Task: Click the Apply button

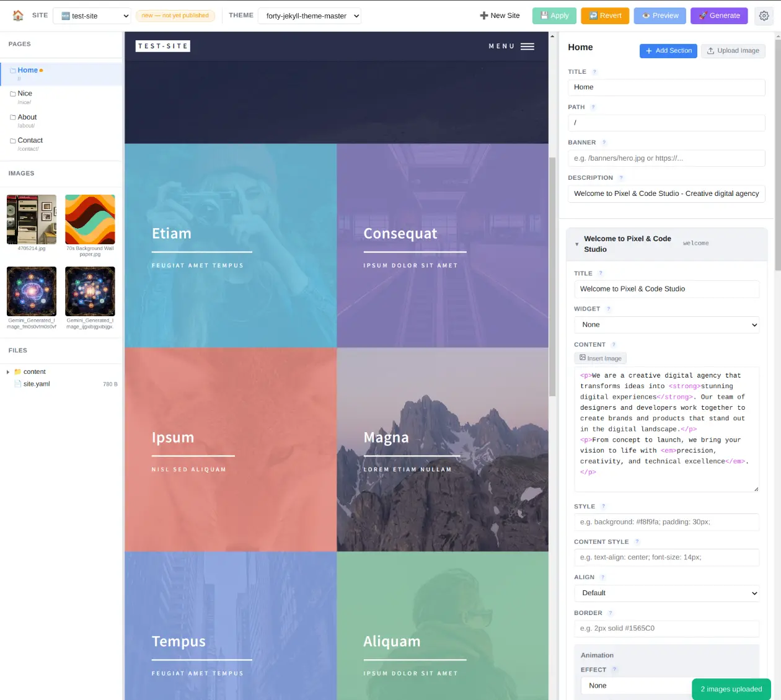Action: click(554, 16)
